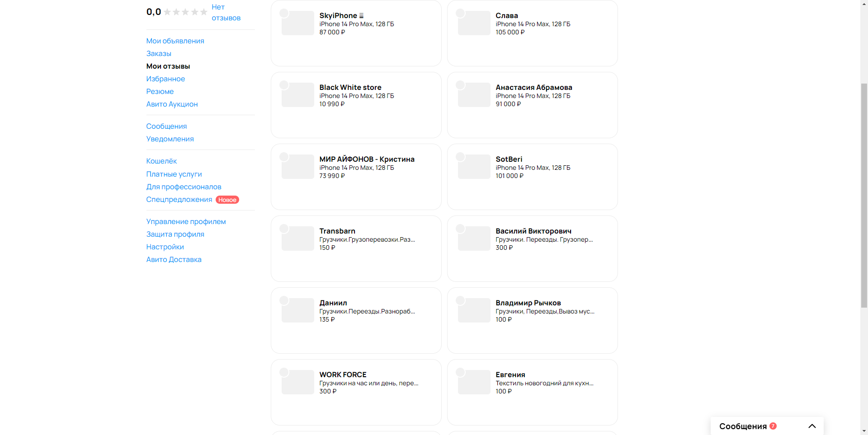Image resolution: width=868 pixels, height=435 pixels.
Task: Open Кошелёк page
Action: (161, 161)
